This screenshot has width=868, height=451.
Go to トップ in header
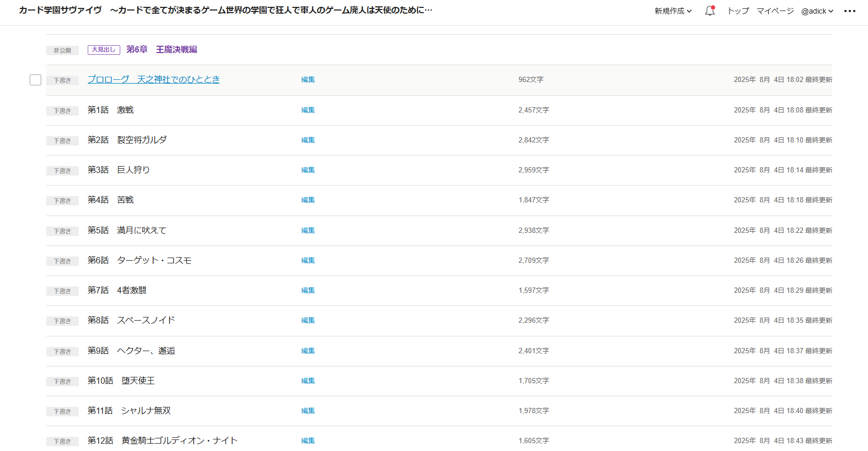coord(738,11)
